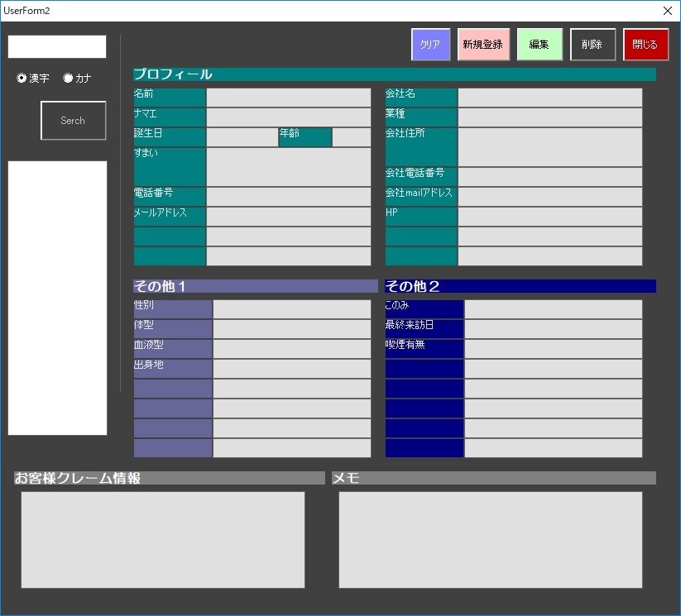Click the すまい address field
681x616 pixels.
coord(289,167)
